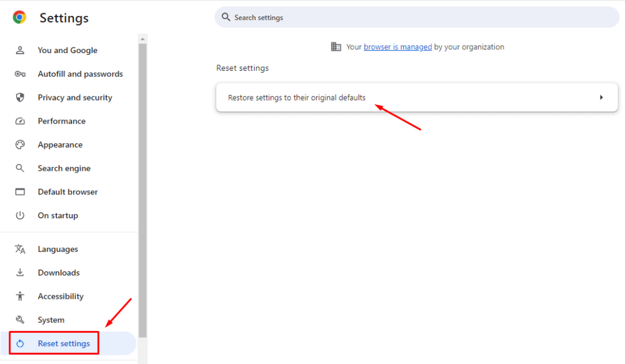
Task: Open the browser is managed link
Action: [x=397, y=46]
